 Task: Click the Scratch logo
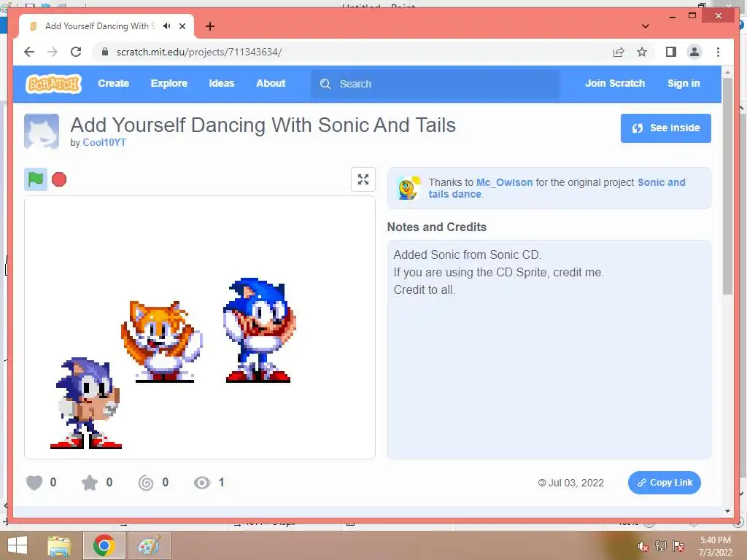tap(53, 84)
